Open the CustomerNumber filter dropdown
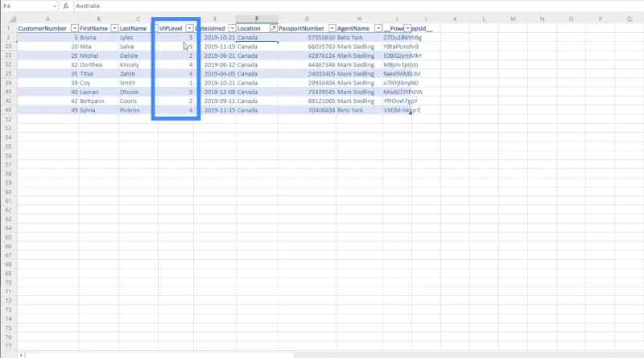 coord(74,28)
